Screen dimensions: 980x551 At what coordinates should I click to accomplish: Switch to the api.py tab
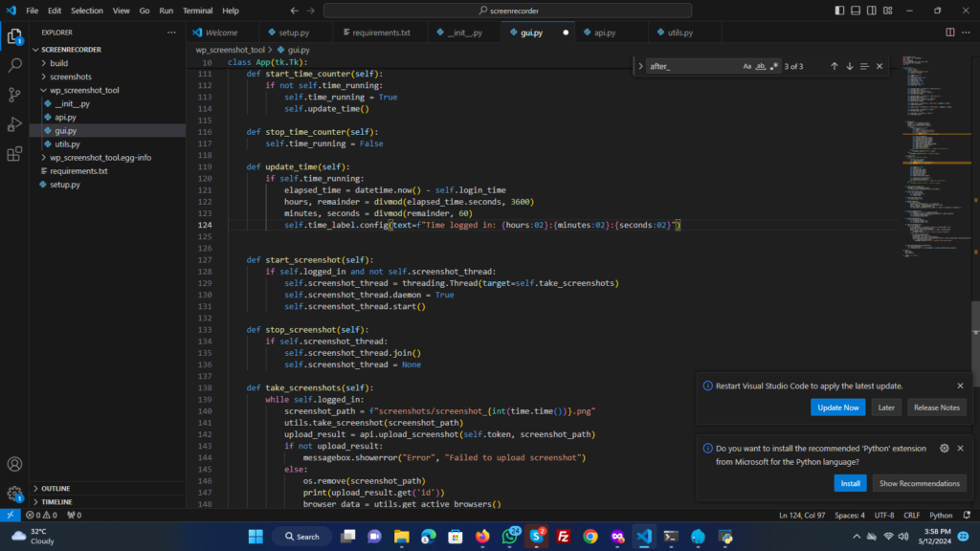604,33
